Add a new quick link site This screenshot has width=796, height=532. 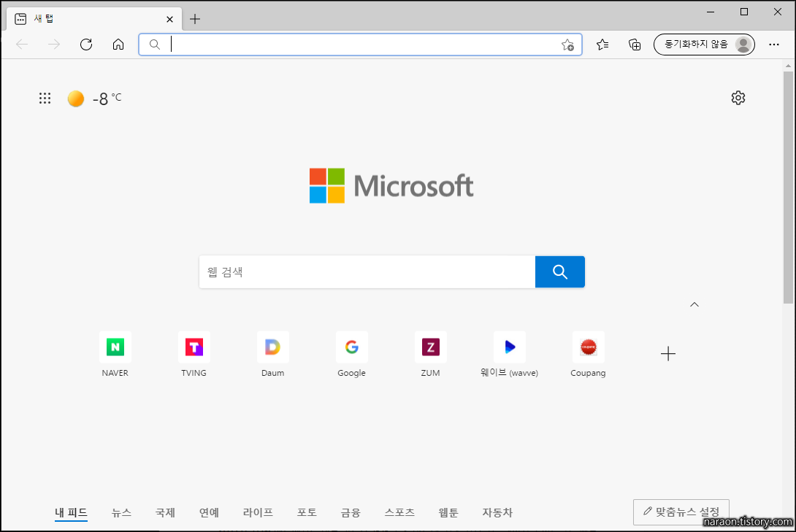[x=668, y=353]
